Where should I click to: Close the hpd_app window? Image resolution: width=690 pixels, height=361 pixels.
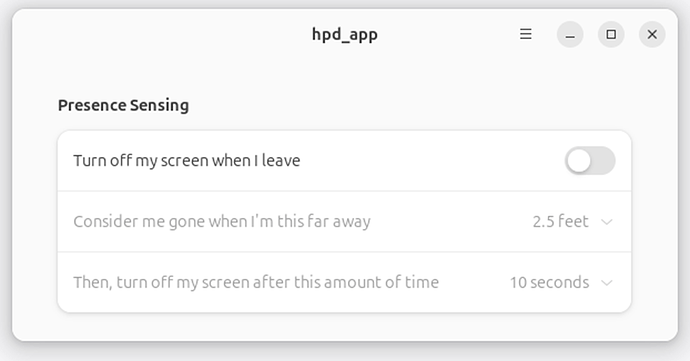(652, 34)
